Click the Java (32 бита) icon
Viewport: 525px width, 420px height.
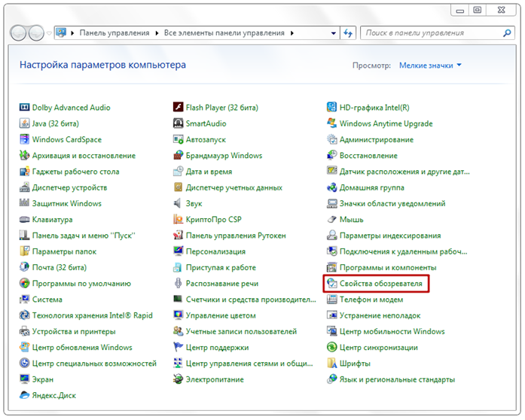[24, 123]
